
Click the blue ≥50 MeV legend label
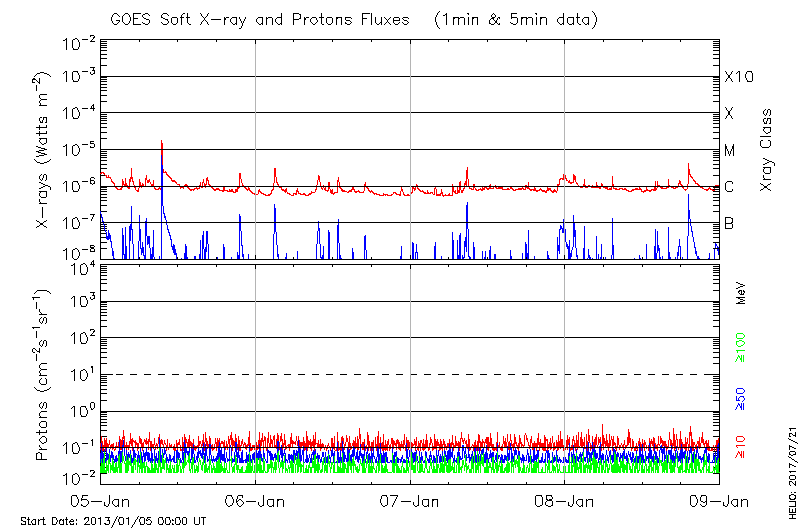click(741, 397)
